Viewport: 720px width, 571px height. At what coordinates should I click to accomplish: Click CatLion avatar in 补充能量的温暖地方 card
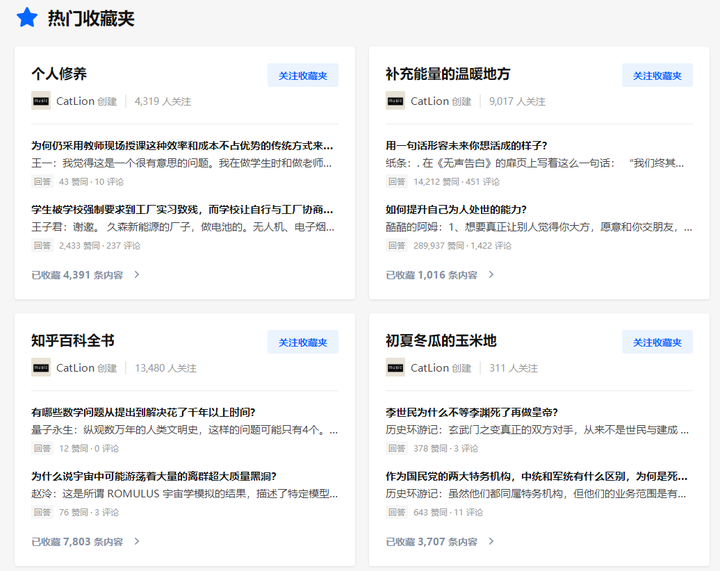tap(395, 101)
